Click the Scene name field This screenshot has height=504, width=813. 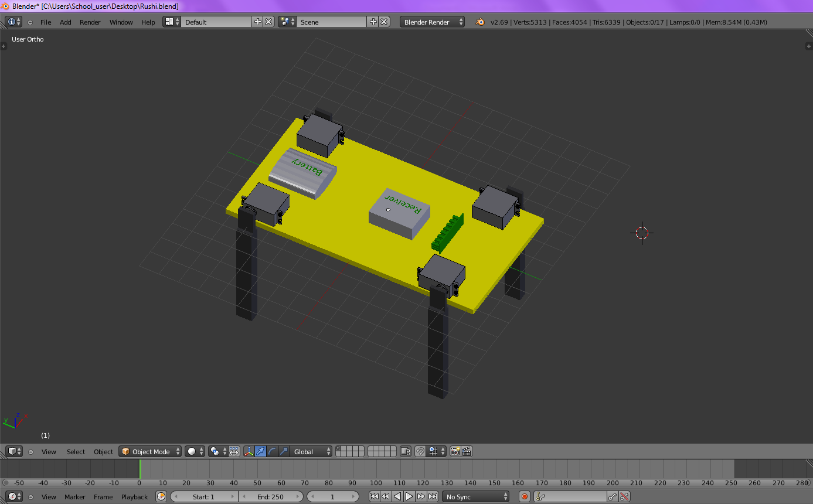click(332, 22)
